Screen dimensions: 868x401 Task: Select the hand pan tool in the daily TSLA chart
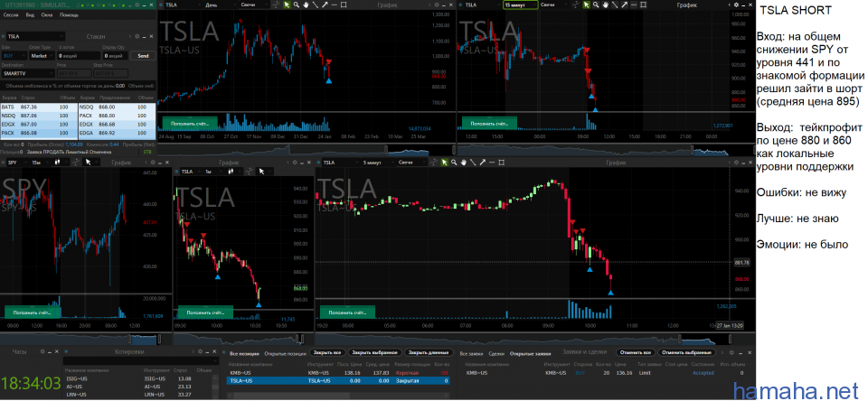click(x=307, y=5)
